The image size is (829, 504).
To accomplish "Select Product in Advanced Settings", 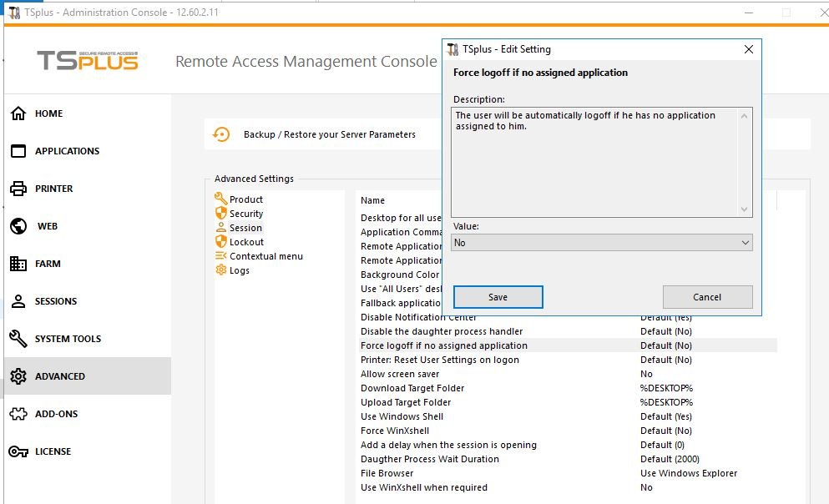I will click(x=246, y=199).
